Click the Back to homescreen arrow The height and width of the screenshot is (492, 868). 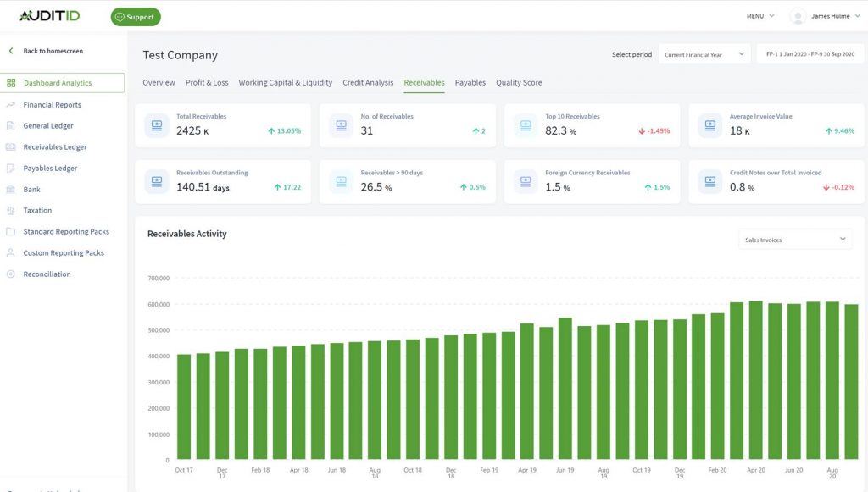[11, 51]
